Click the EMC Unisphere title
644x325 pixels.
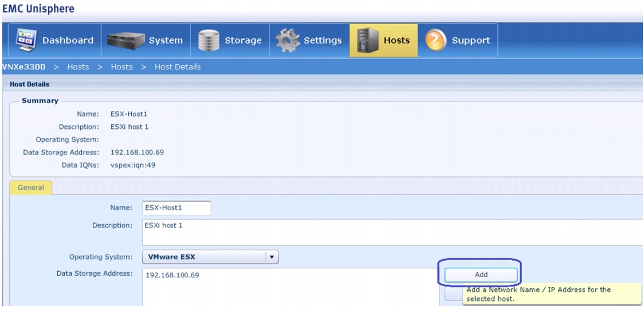38,8
